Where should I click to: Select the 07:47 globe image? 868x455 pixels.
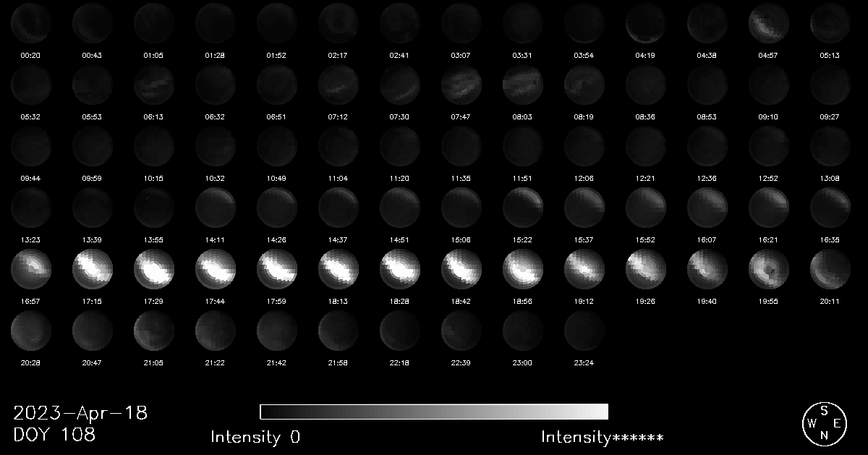[x=461, y=85]
